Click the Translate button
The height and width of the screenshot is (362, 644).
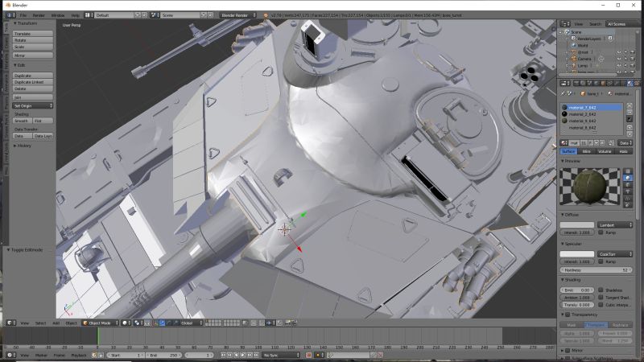33,34
